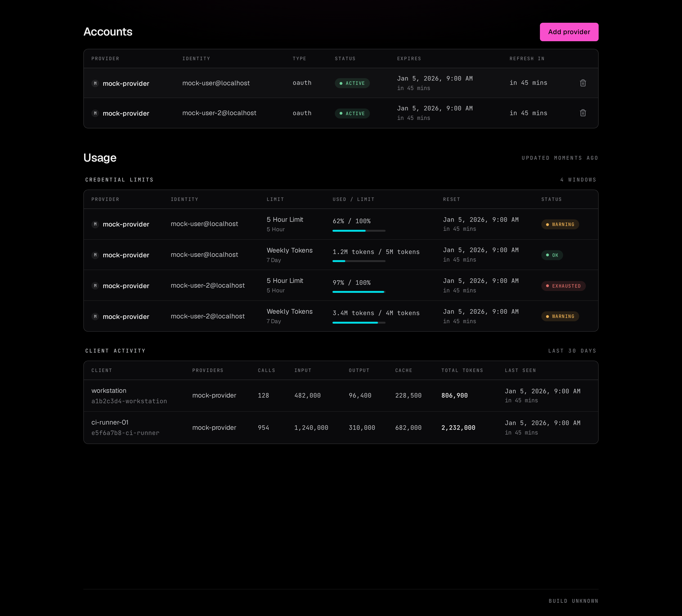
Task: Click the oauth type in the mock-user@localhost row
Action: [302, 83]
